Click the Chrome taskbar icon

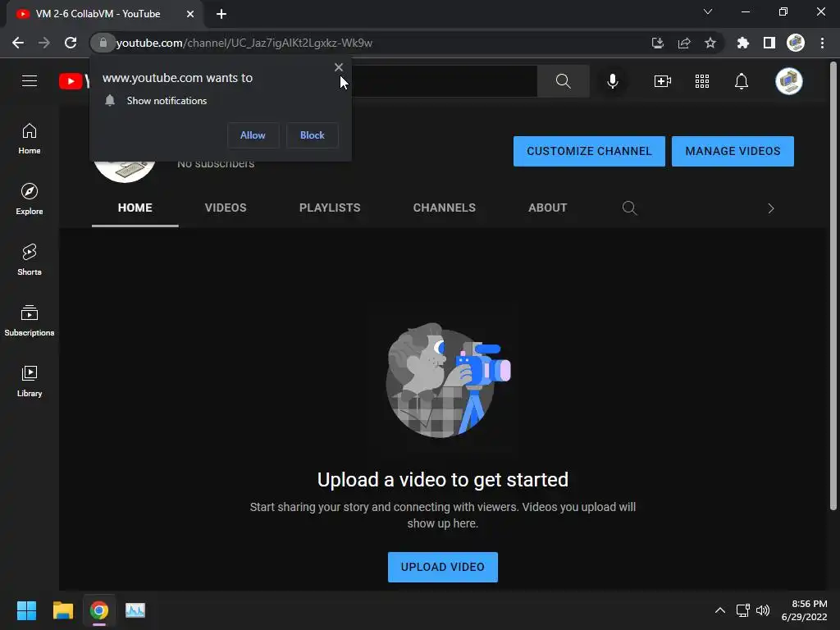point(99,610)
